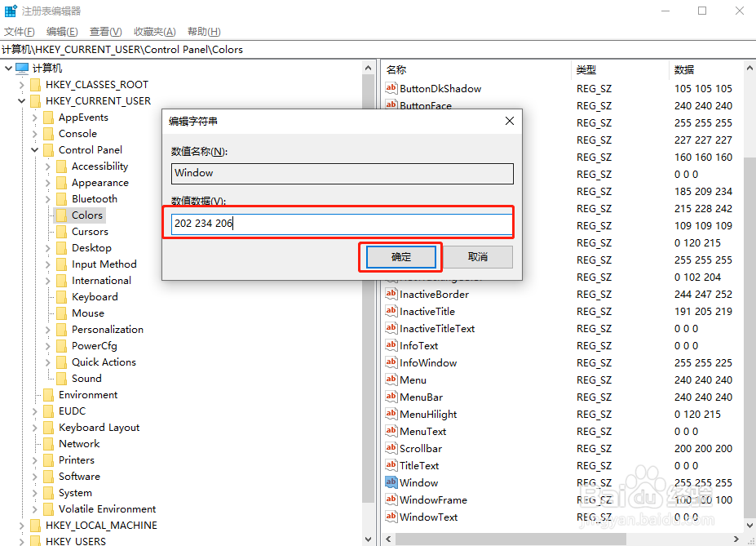Expand the AppEvents key
The image size is (756, 546).
pyautogui.click(x=35, y=118)
